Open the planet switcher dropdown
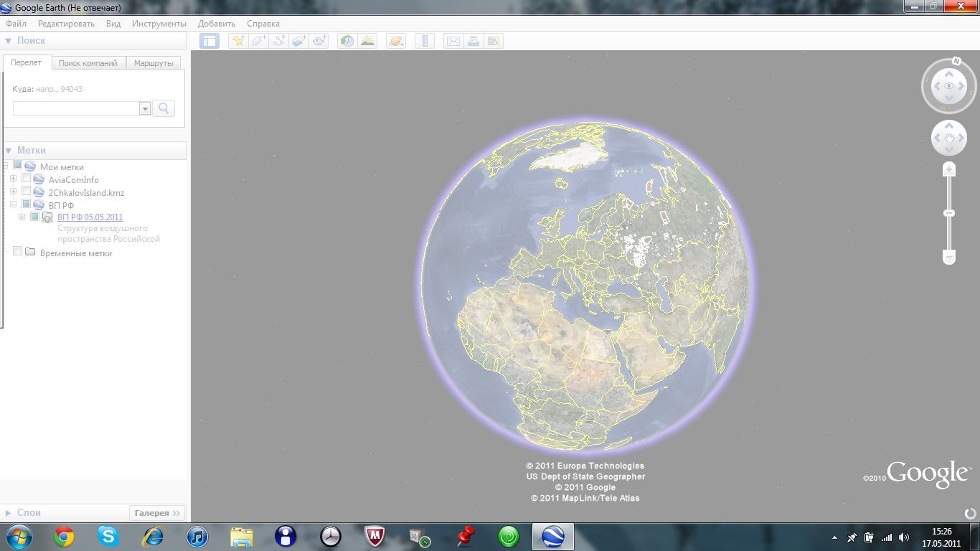The height and width of the screenshot is (551, 980). (396, 41)
